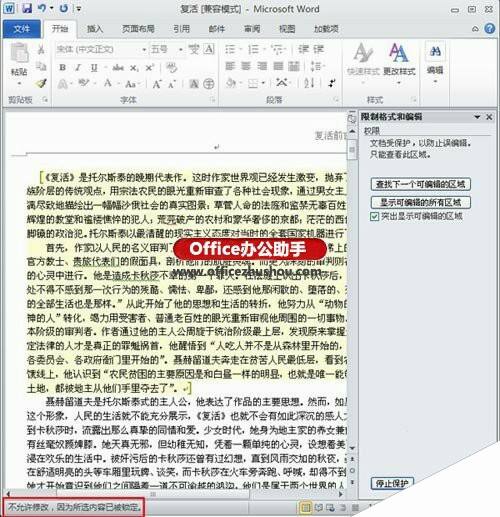Open the restrict editing pane options arrow
Viewport: 500px width, 517px height.
tap(477, 117)
